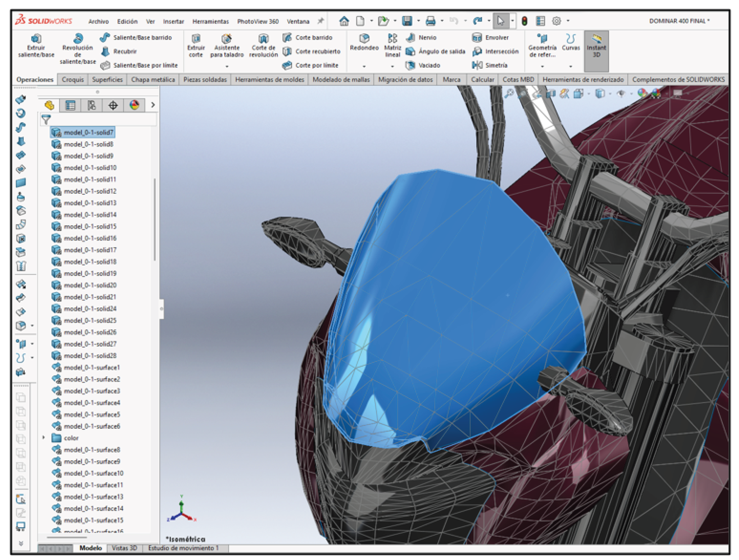The height and width of the screenshot is (560, 739).
Task: Click the Envolver tool
Action: (x=490, y=37)
